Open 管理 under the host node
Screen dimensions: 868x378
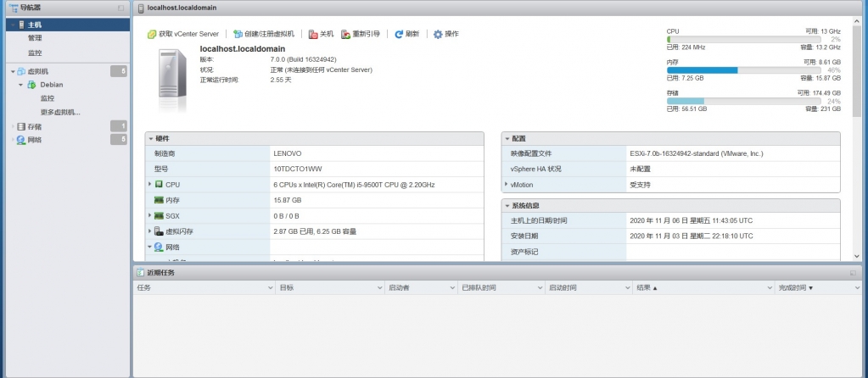[x=35, y=39]
